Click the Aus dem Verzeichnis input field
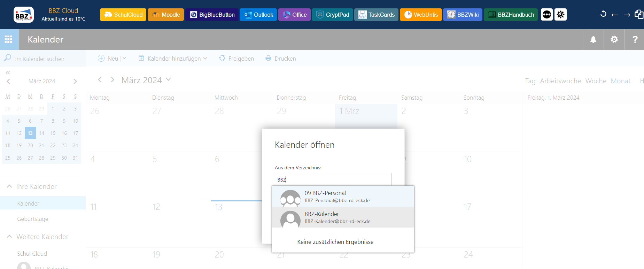The width and height of the screenshot is (644, 269). tap(333, 179)
